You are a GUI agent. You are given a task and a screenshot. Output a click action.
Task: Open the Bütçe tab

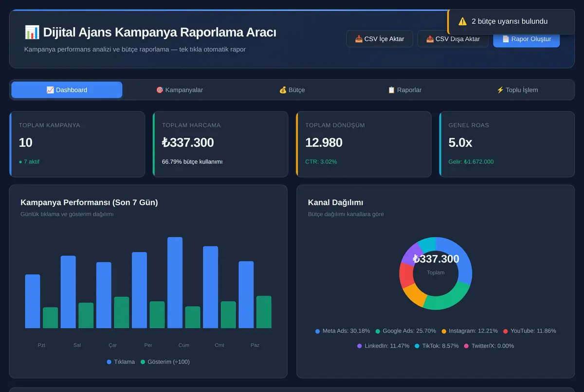pyautogui.click(x=292, y=90)
